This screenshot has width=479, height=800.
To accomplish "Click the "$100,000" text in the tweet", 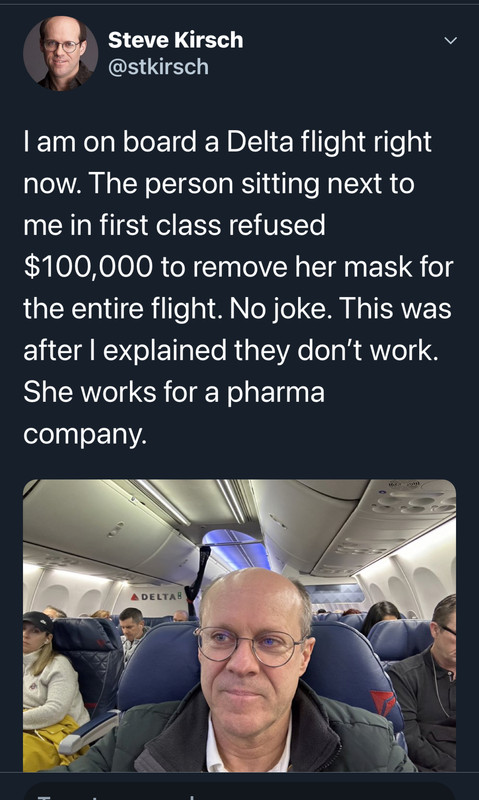I will click(88, 267).
